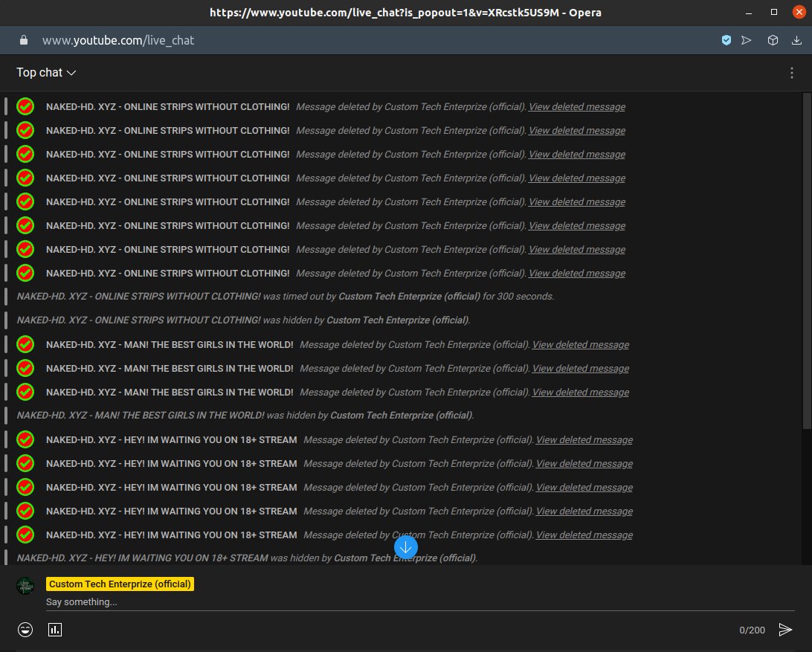
Task: View deleted message in last 18+ STREAM row
Action: pyautogui.click(x=584, y=535)
